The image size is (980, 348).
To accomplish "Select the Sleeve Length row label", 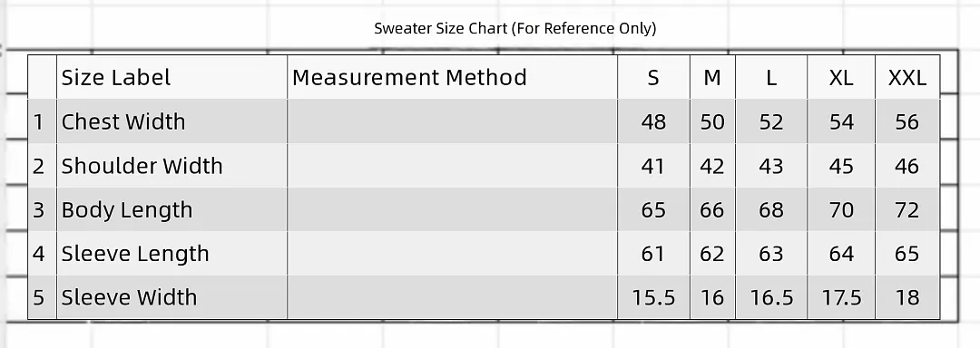I will [135, 254].
